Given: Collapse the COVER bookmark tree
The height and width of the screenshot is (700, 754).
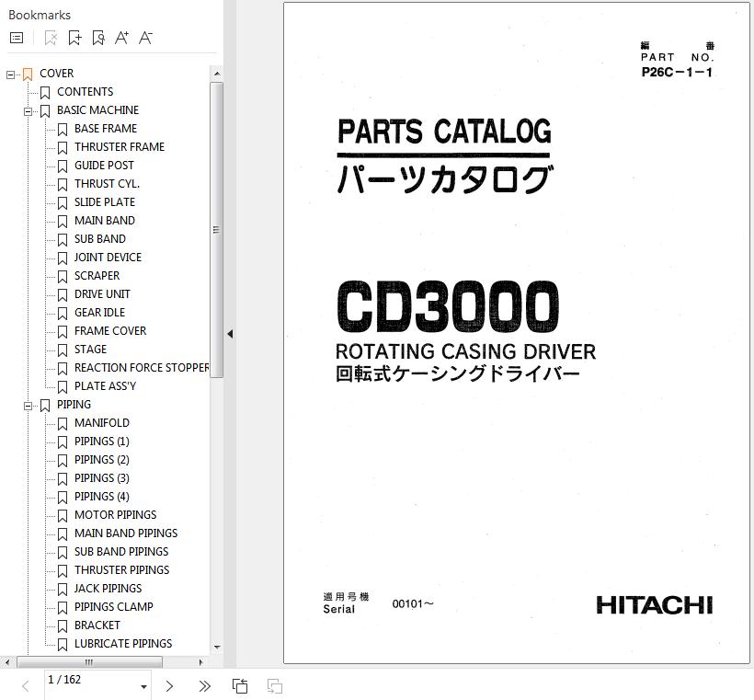Looking at the screenshot, I should tap(11, 75).
